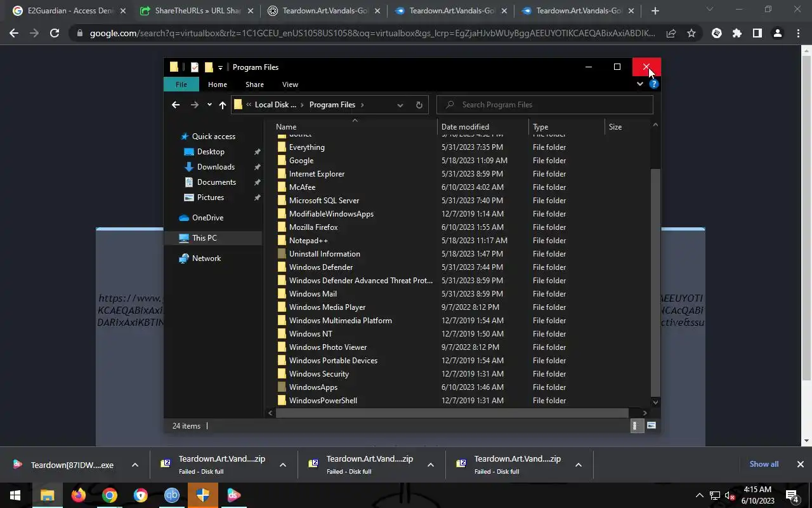The image size is (812, 508).
Task: Select the Windows Defender folder
Action: [320, 267]
